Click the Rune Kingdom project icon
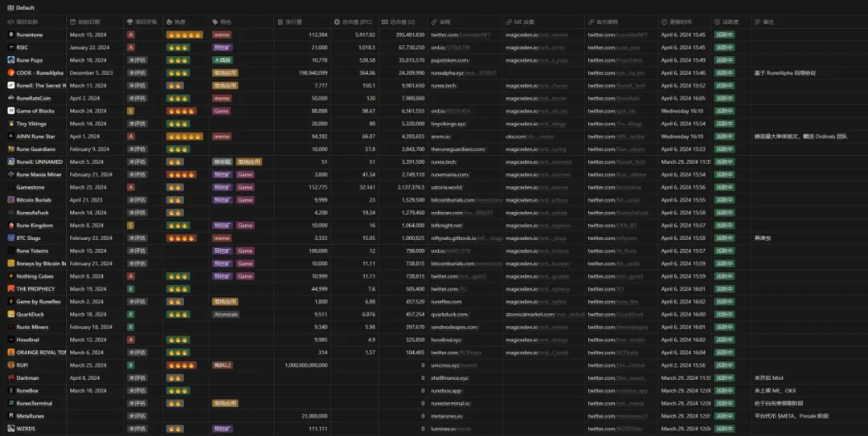Viewport: 868px width, 436px height. click(11, 226)
